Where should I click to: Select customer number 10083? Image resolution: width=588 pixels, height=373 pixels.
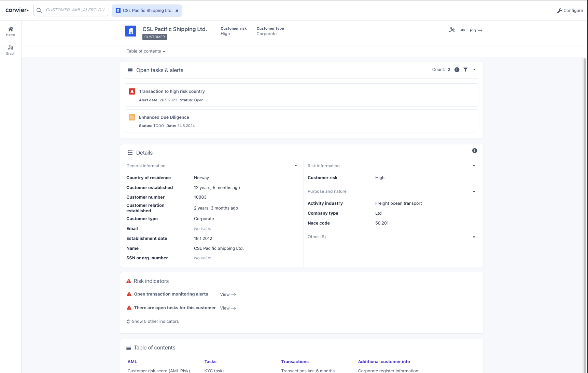tap(200, 197)
